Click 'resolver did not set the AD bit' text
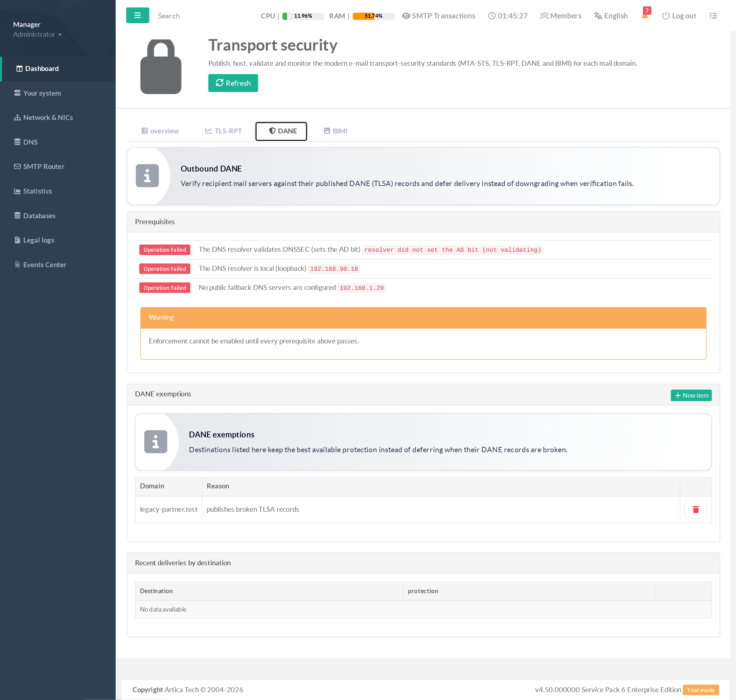The width and height of the screenshot is (736, 700). point(452,250)
